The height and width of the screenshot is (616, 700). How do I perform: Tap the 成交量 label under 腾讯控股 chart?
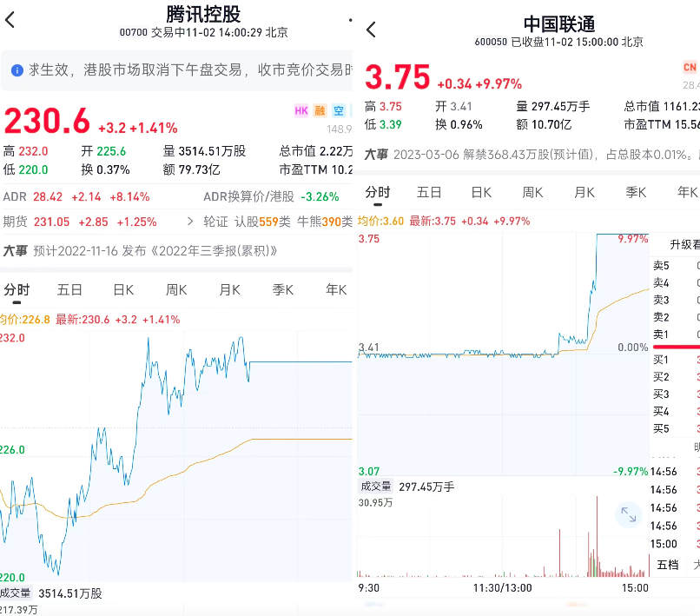pyautogui.click(x=15, y=593)
